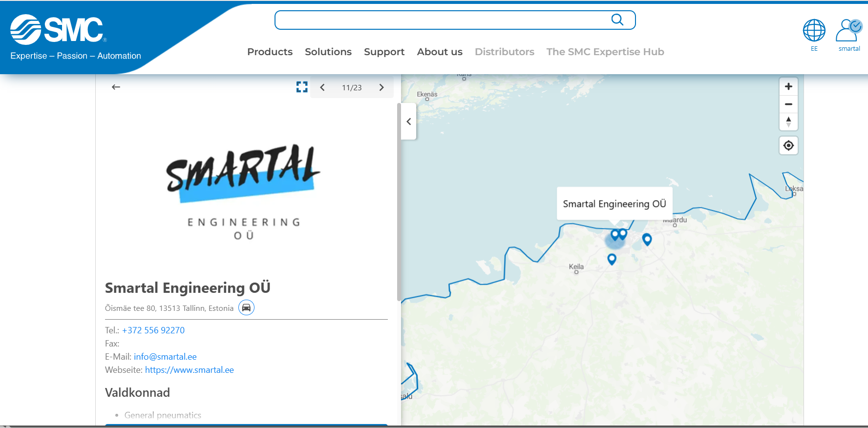Open the smartal user account icon
This screenshot has width=868, height=428.
(x=849, y=31)
